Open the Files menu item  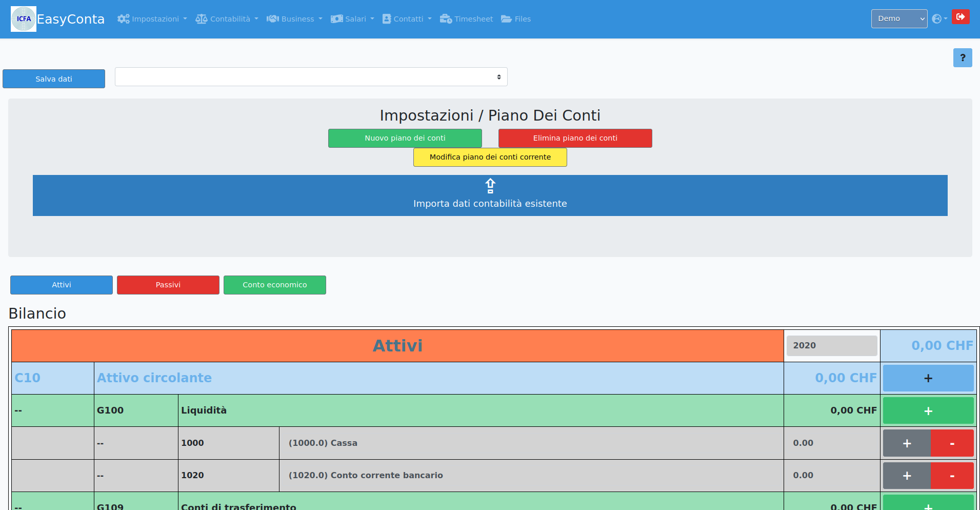click(516, 19)
